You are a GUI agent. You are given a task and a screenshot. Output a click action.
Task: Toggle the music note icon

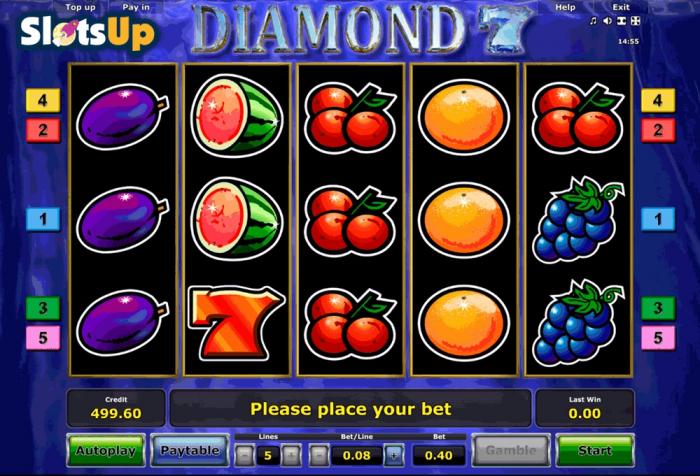[593, 21]
